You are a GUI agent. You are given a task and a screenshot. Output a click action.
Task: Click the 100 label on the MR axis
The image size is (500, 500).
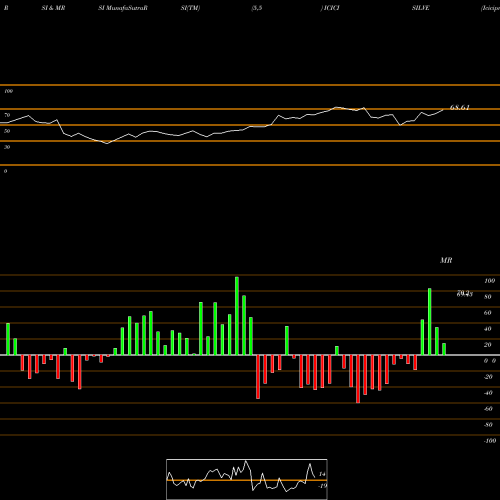tap(490, 281)
